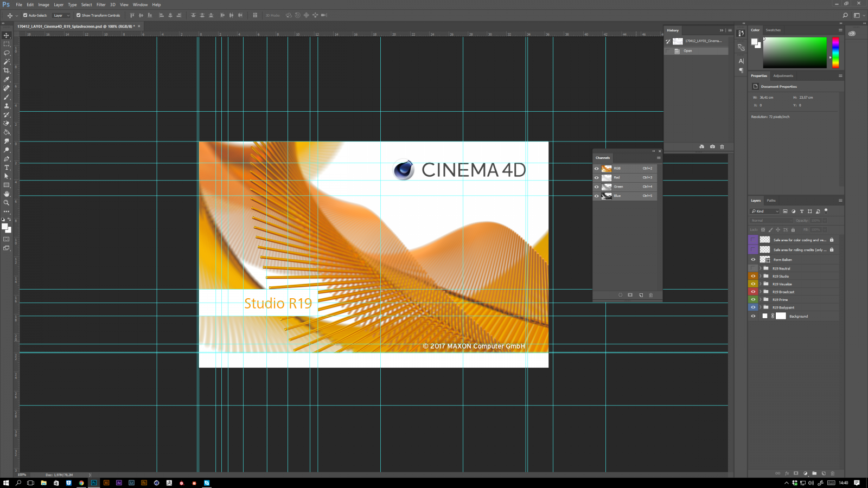Expand the R19 Neutral group
The image size is (868, 488).
(x=760, y=268)
